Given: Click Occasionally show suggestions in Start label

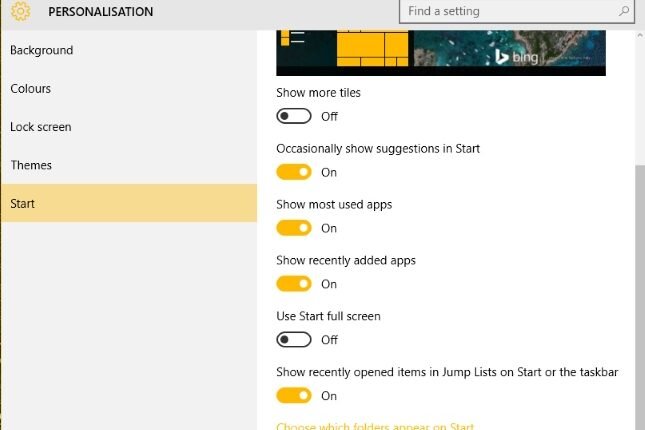Looking at the screenshot, I should pos(378,149).
